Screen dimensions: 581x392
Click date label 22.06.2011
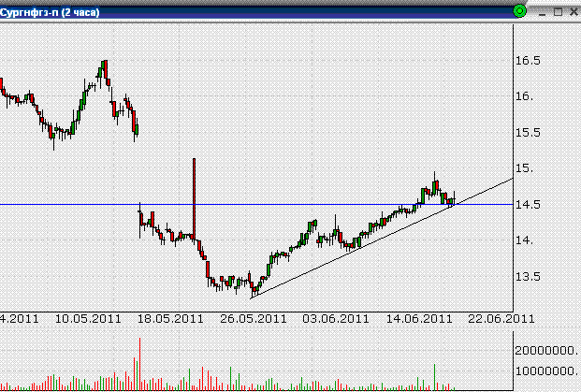coord(501,319)
